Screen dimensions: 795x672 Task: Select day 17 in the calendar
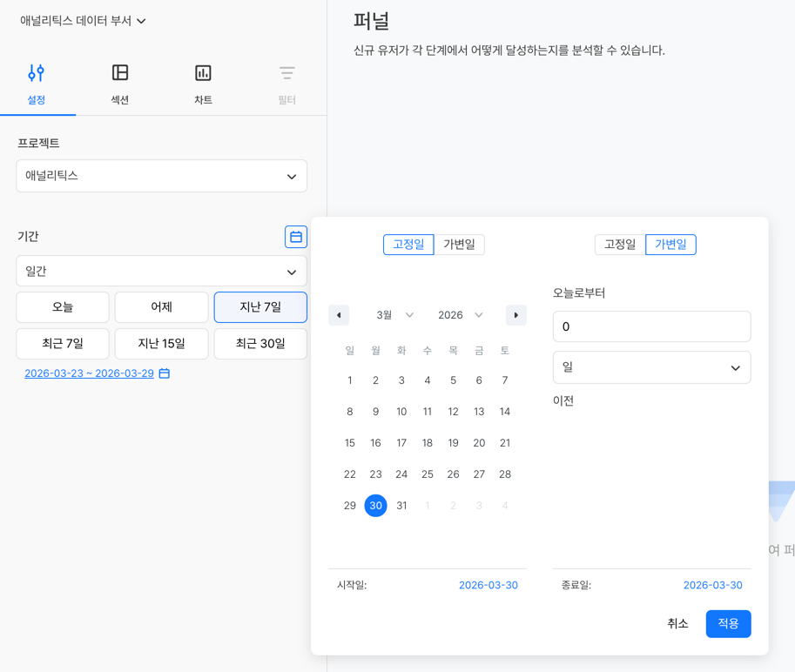(x=401, y=443)
